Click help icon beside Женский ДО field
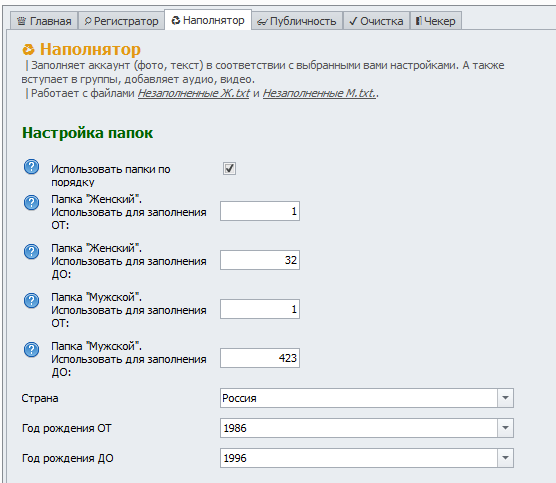This screenshot has width=556, height=483. click(x=32, y=251)
